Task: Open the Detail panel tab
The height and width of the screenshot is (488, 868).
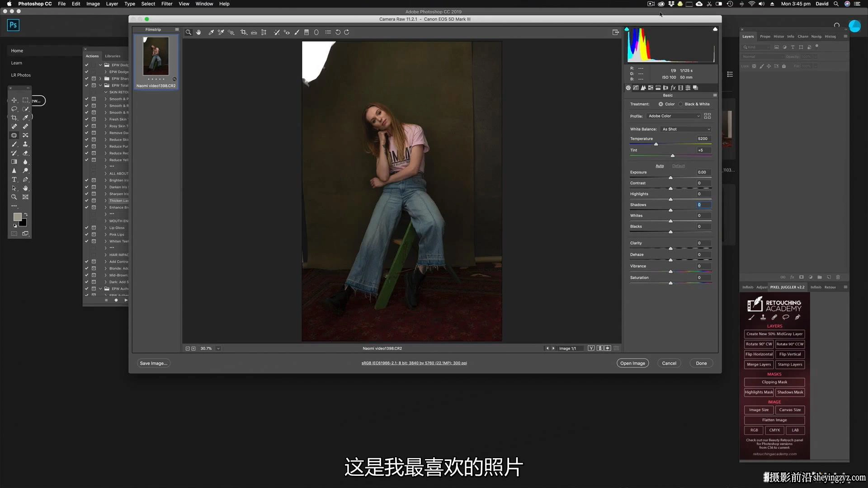Action: (x=643, y=88)
